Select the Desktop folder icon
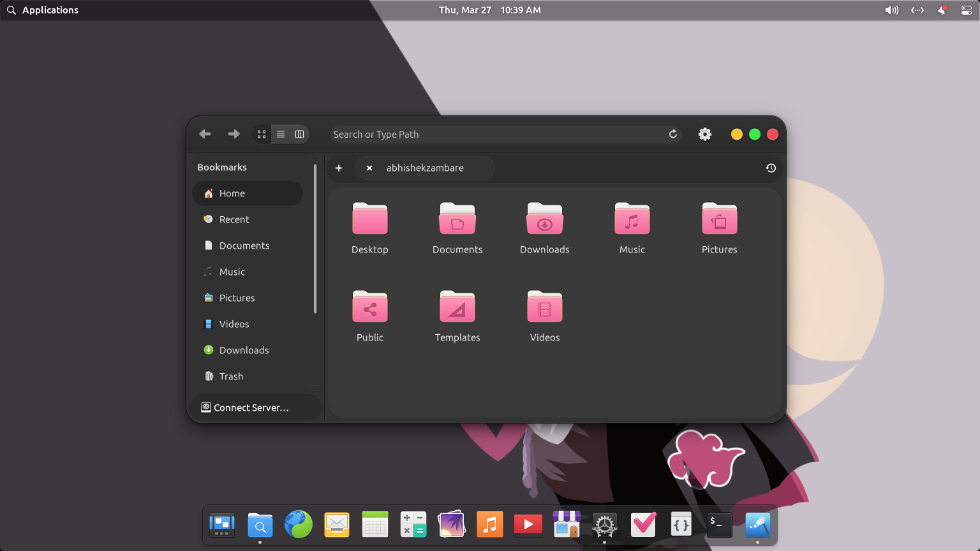980x551 pixels. coord(370,219)
